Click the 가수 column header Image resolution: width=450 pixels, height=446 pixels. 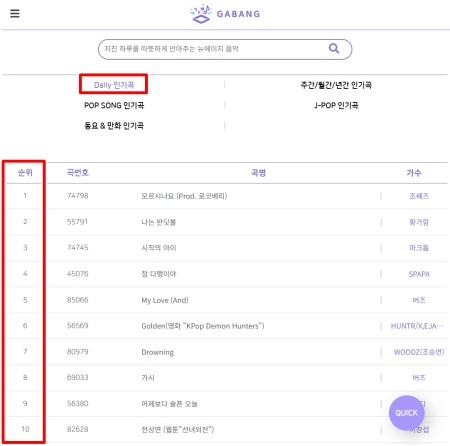pos(414,173)
